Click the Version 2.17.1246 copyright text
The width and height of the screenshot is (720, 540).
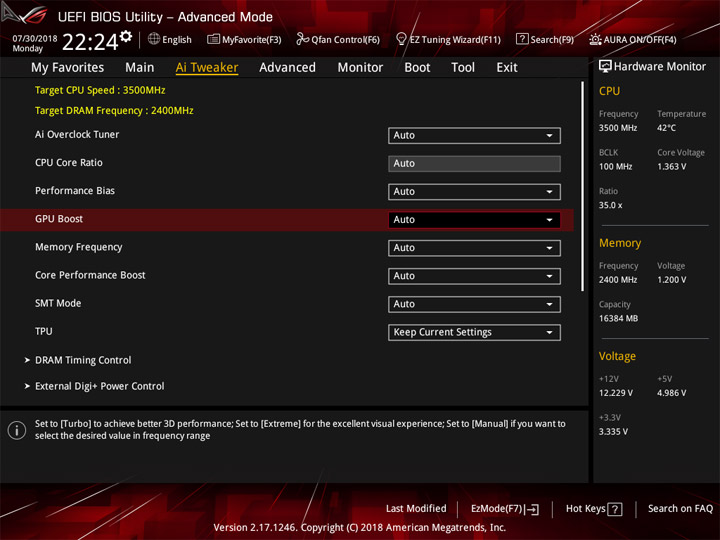click(360, 528)
